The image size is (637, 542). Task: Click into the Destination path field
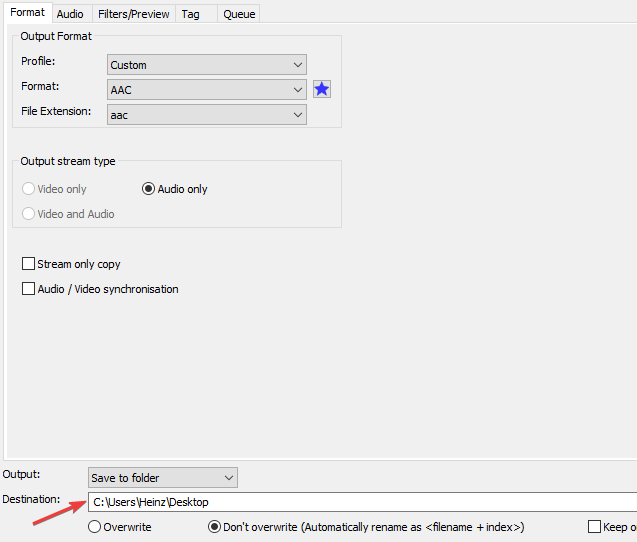click(x=360, y=502)
